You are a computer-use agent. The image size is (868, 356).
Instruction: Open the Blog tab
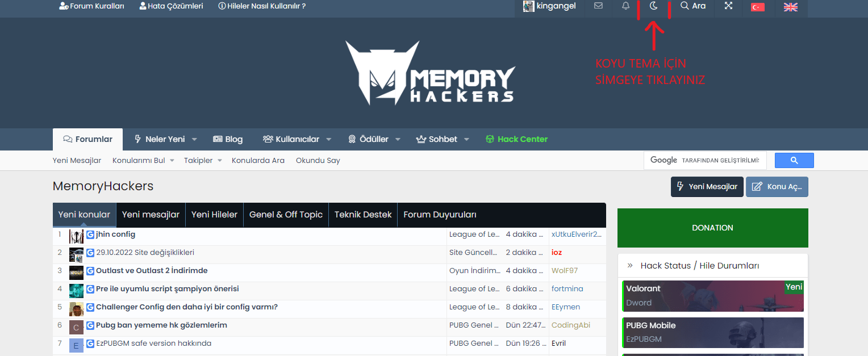[x=228, y=139]
